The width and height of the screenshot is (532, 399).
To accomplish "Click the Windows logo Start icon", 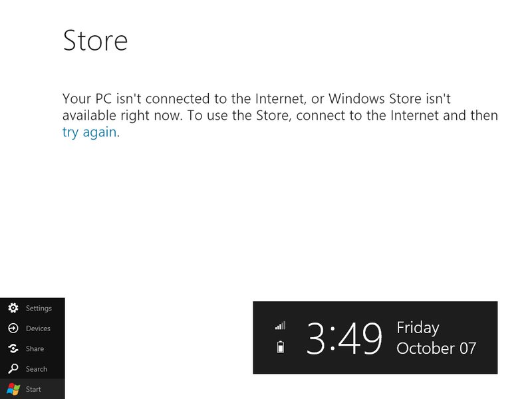I will 13,389.
